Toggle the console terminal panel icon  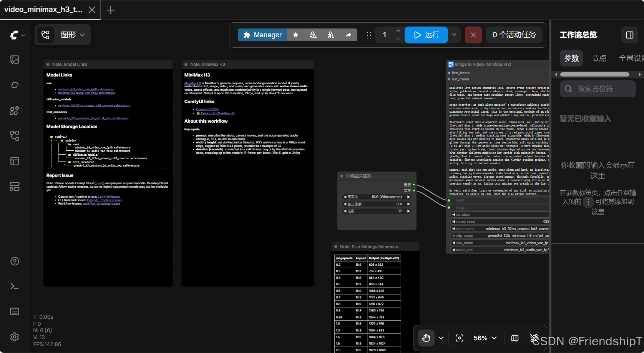[15, 286]
